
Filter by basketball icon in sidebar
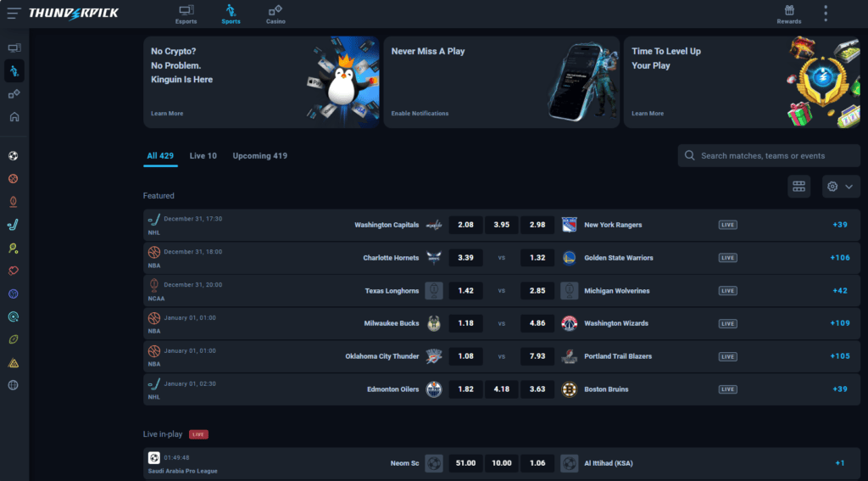pyautogui.click(x=14, y=179)
